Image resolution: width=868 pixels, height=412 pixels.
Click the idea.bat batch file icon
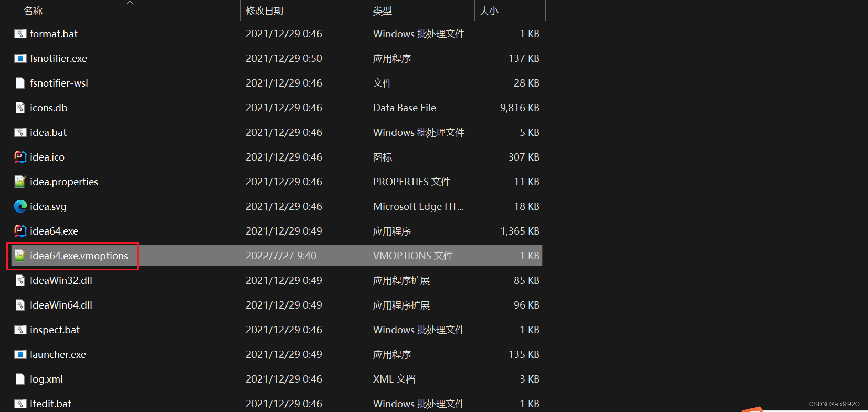[20, 133]
